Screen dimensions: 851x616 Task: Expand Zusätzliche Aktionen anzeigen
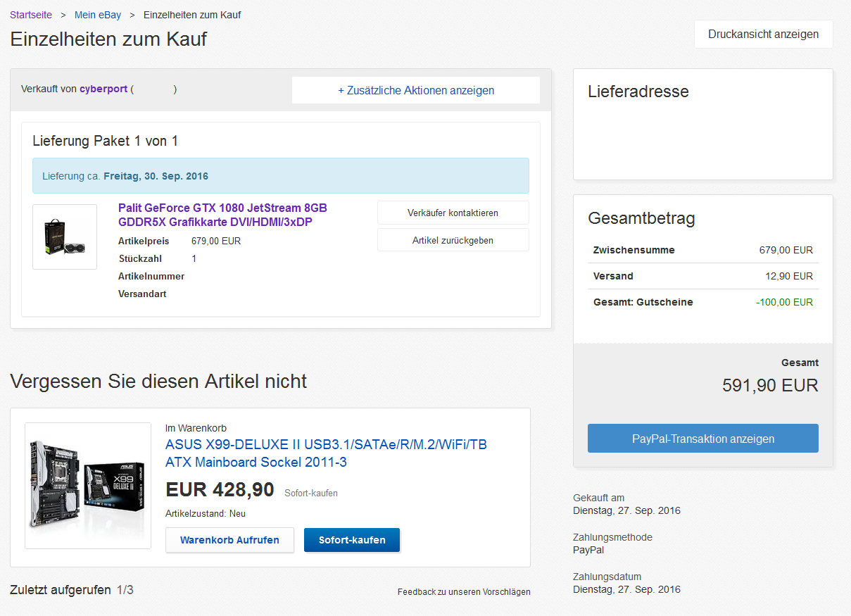pos(416,90)
